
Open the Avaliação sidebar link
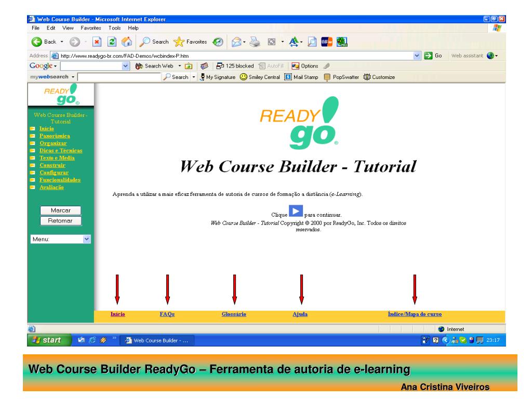[x=51, y=187]
